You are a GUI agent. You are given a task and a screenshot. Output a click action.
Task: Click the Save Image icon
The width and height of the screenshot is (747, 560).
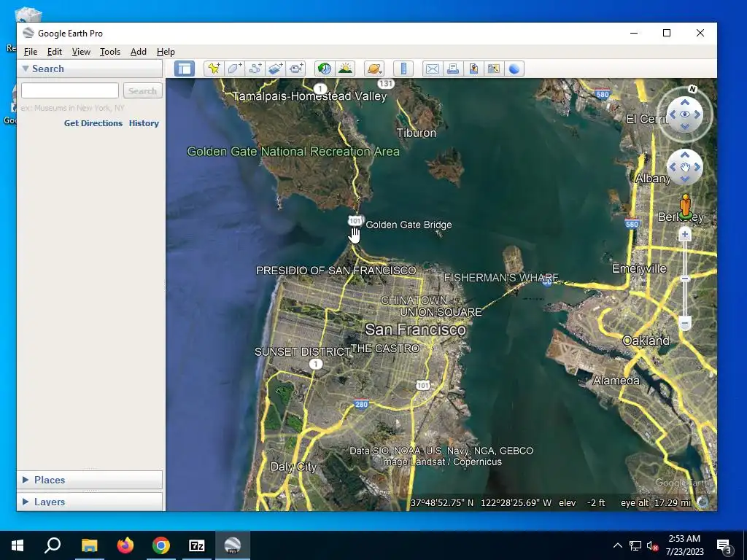(x=473, y=69)
